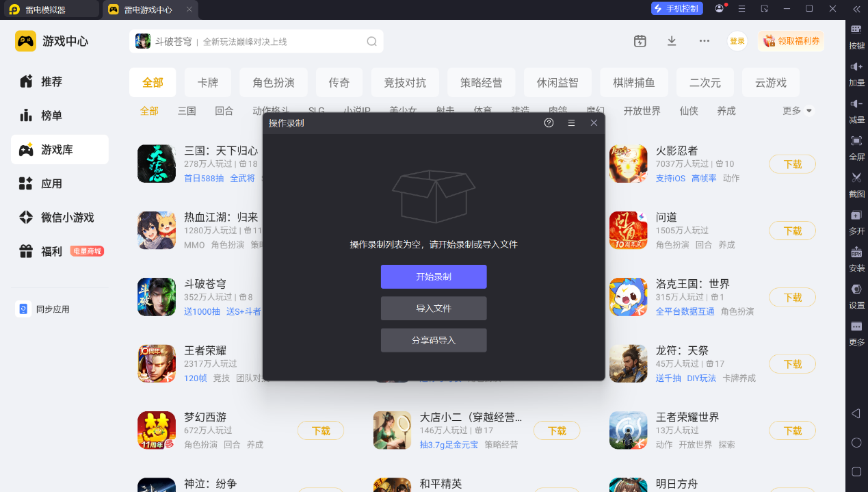
Task: Select the 策略经营 category tab
Action: coord(482,82)
